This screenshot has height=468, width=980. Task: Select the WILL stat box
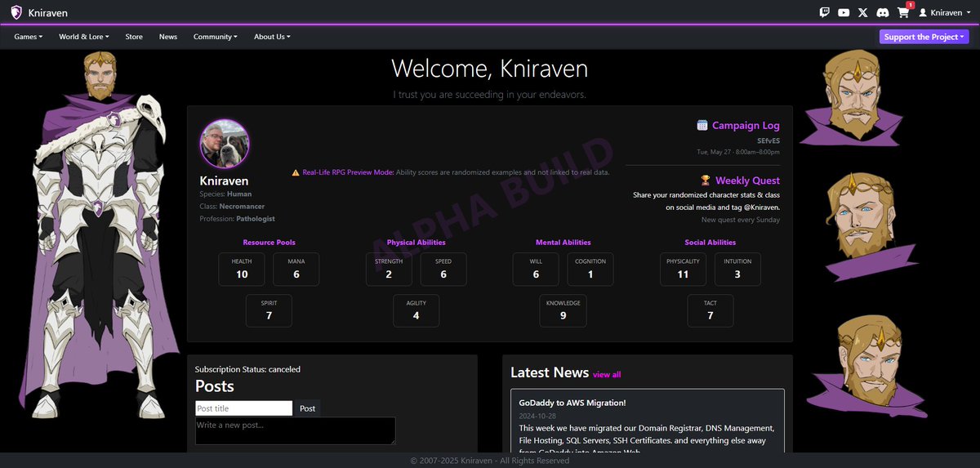(x=536, y=270)
